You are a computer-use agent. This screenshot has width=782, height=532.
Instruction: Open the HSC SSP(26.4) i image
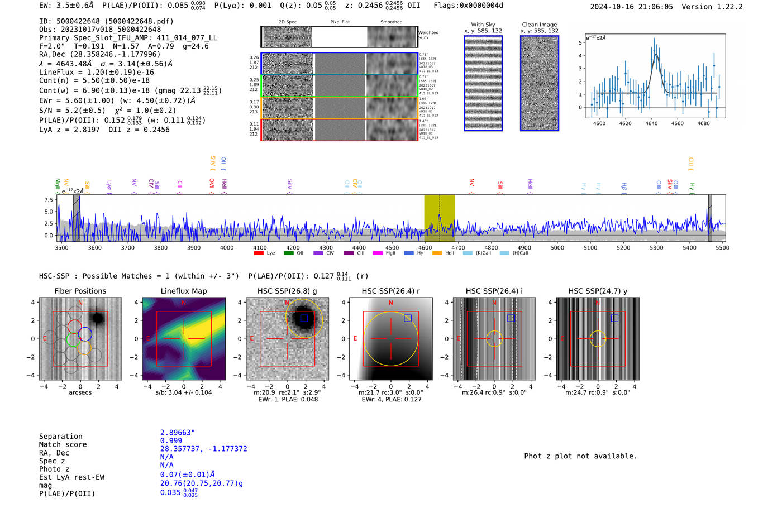click(494, 339)
